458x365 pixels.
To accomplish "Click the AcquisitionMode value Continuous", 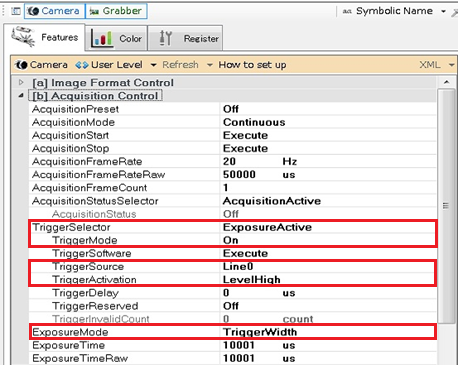I will (x=254, y=122).
